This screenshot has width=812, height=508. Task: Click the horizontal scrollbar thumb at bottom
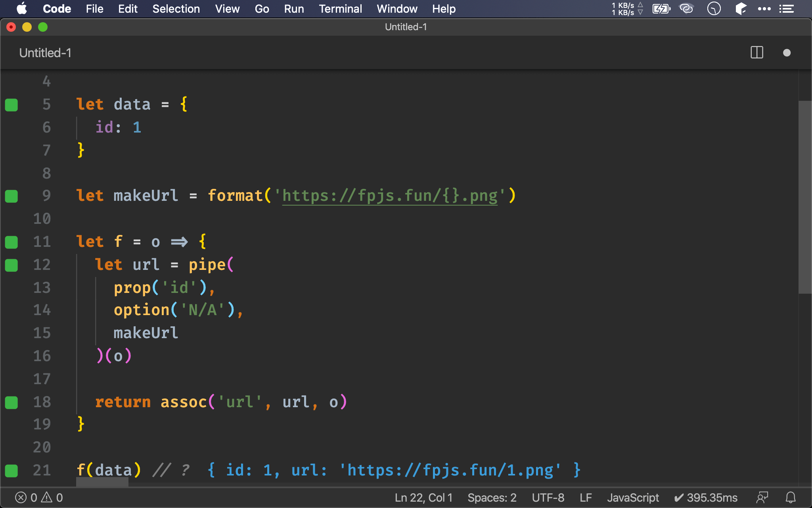(102, 482)
